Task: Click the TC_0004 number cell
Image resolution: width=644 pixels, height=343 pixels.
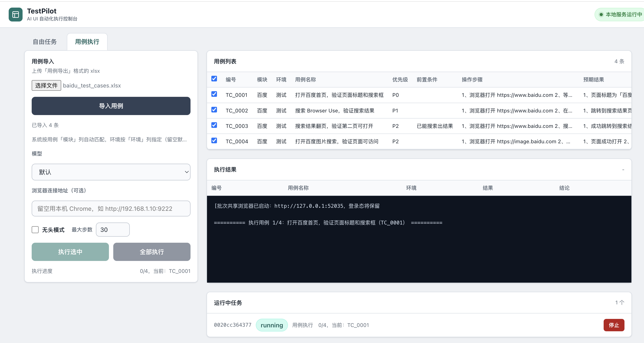Action: (x=237, y=142)
